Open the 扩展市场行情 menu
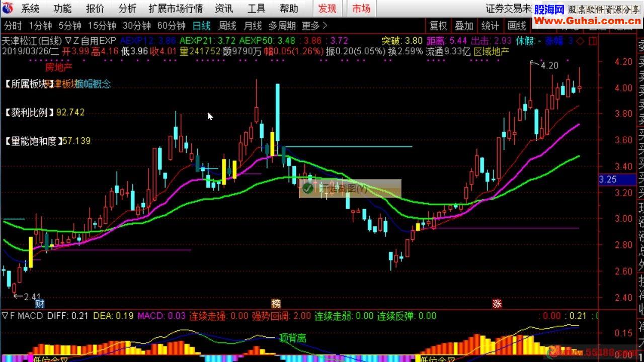The height and width of the screenshot is (362, 644). click(x=176, y=9)
